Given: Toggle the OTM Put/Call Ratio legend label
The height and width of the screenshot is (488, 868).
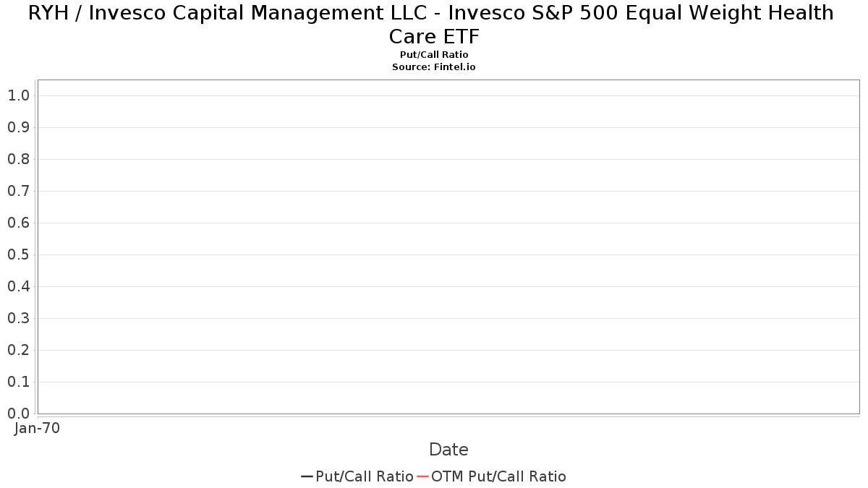Looking at the screenshot, I should [498, 476].
